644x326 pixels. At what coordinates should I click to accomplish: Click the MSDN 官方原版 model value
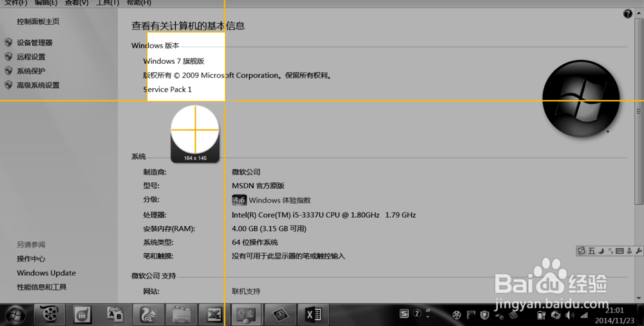point(258,186)
